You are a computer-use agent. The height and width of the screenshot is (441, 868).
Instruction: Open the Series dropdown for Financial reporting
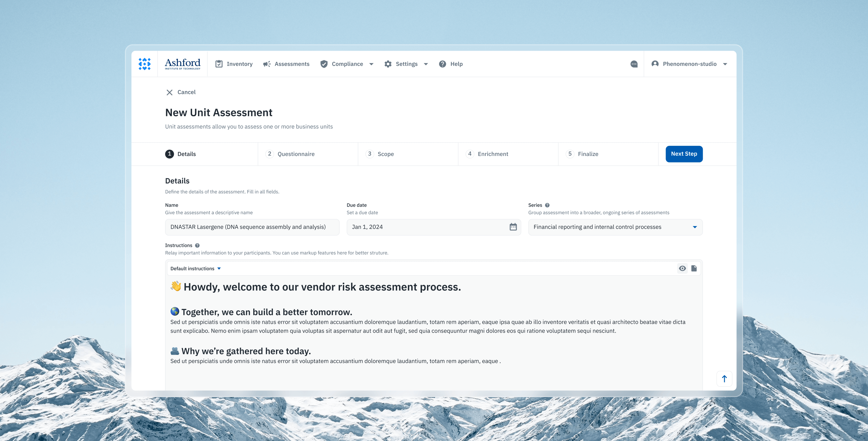694,227
